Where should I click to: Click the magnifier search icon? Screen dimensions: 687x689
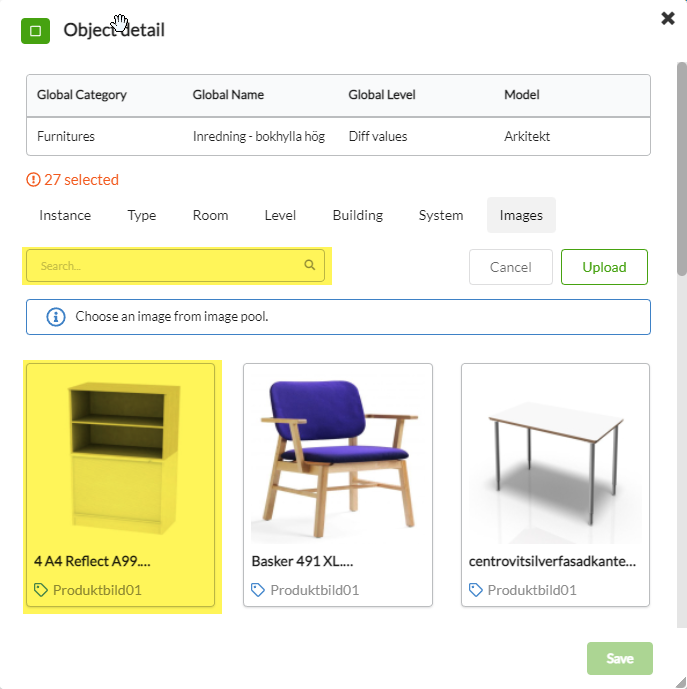click(x=310, y=265)
